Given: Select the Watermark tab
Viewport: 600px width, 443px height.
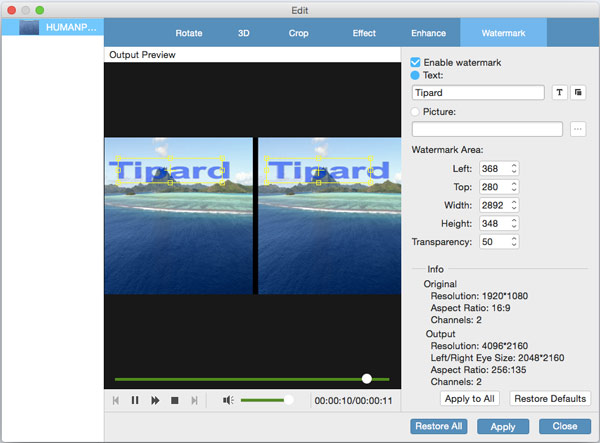Looking at the screenshot, I should coord(503,33).
